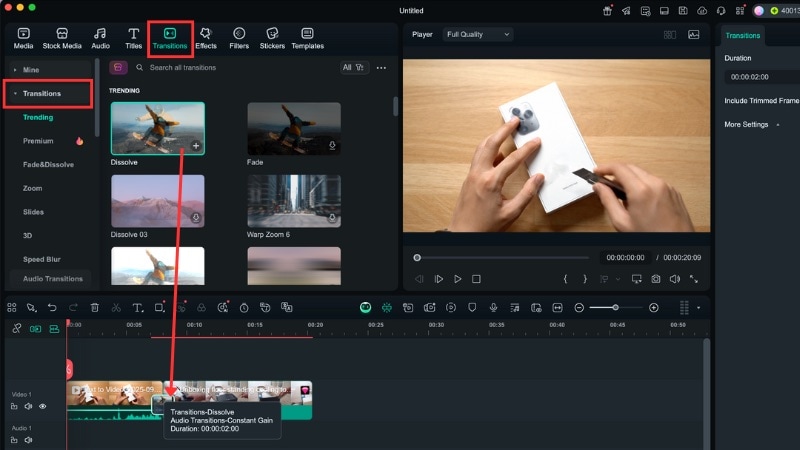The image size is (800, 450).
Task: Zoom in timeline with plus button
Action: (654, 308)
